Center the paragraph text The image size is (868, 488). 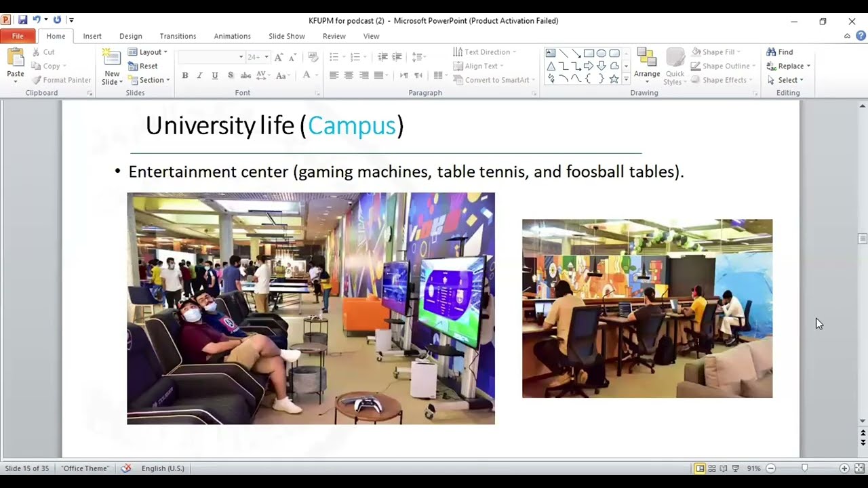(x=349, y=75)
